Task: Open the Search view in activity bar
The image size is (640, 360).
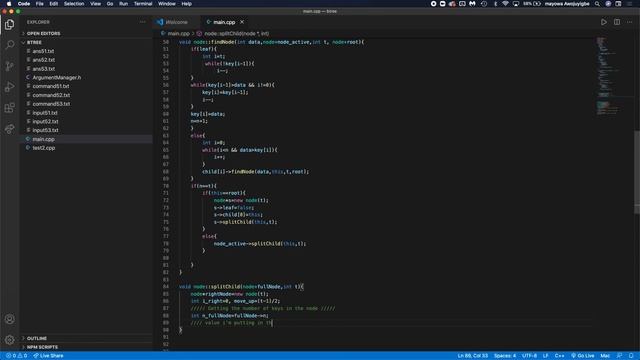Action: point(9,44)
